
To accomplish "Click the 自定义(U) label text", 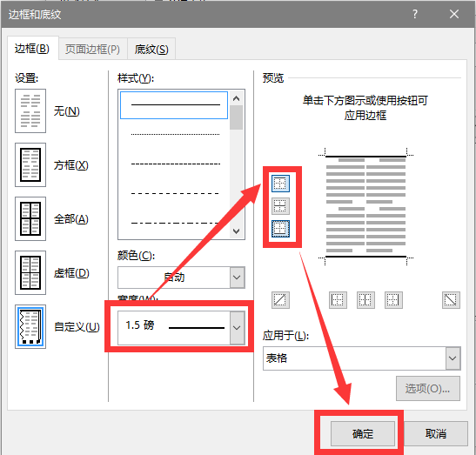I will point(77,327).
